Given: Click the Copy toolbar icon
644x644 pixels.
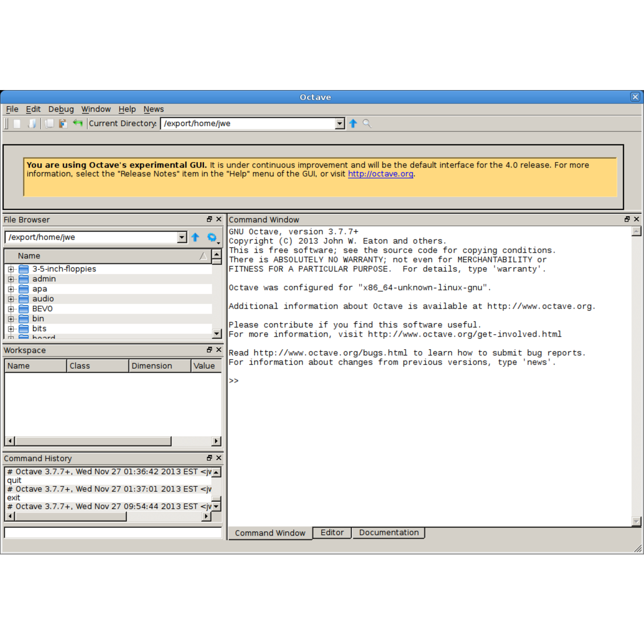Looking at the screenshot, I should tap(49, 124).
